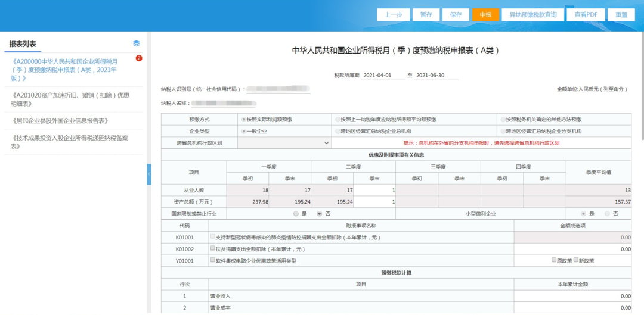Viewport: 644px width, 315px height.
Task: Click 一季度 季初 资产总额 value 237.98
Action: [247, 202]
